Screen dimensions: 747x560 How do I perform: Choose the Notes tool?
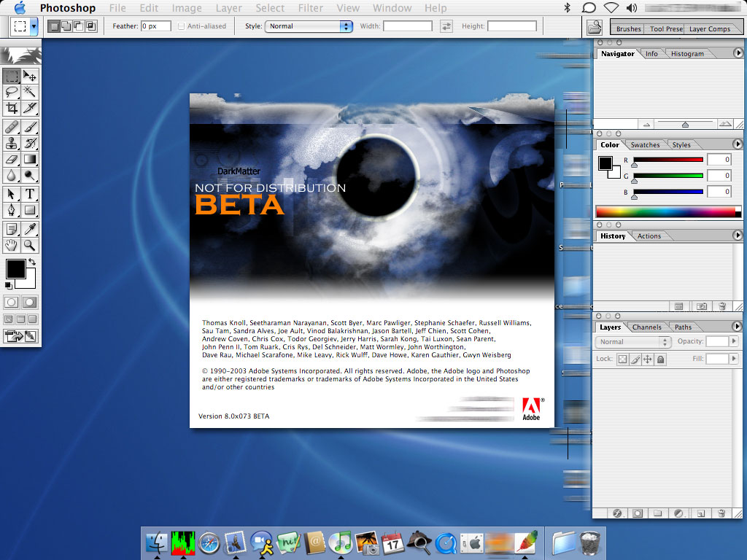click(12, 229)
